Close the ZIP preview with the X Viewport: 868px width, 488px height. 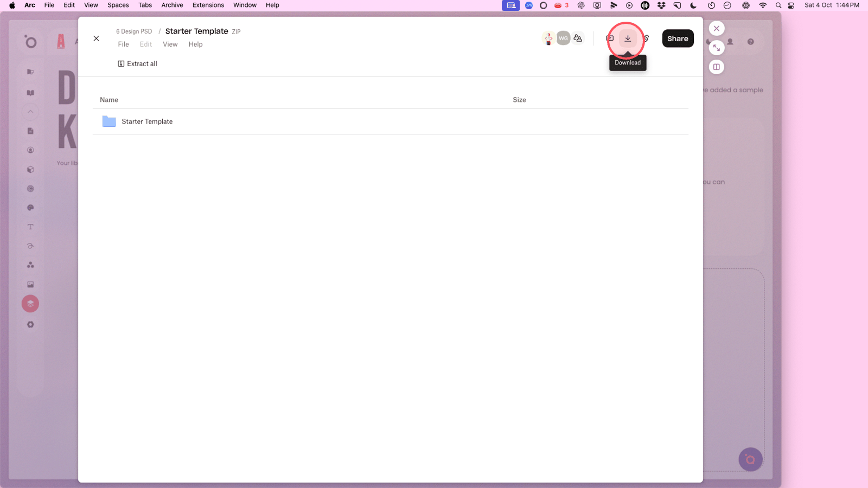(x=96, y=38)
